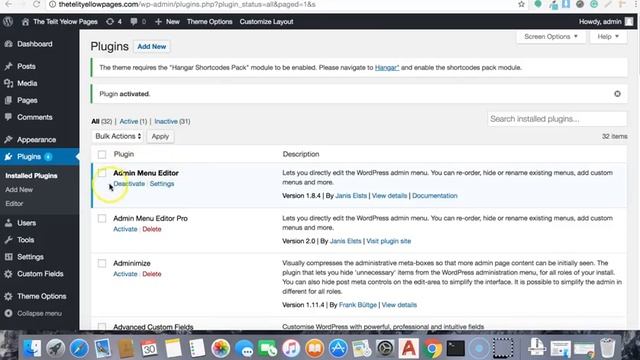Viewport: 640px width, 360px height.
Task: Open Admin Menu Editor Documentation link
Action: tap(435, 196)
